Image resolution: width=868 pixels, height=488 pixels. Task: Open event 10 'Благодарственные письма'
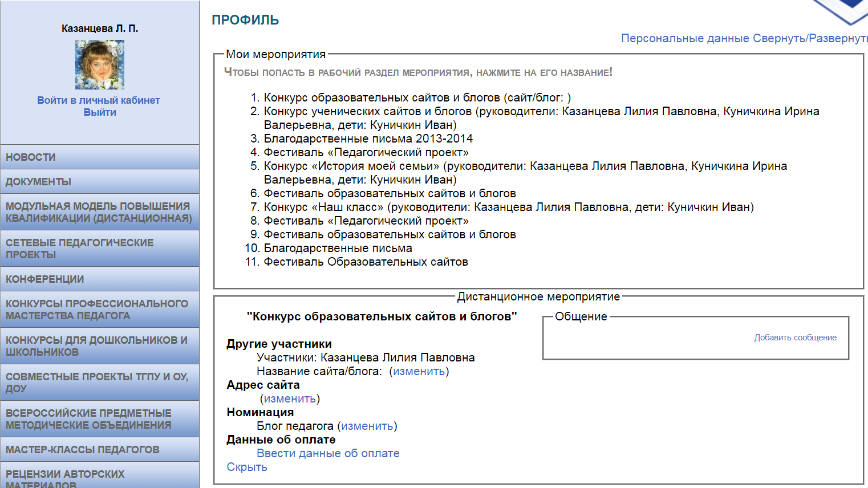pyautogui.click(x=338, y=248)
